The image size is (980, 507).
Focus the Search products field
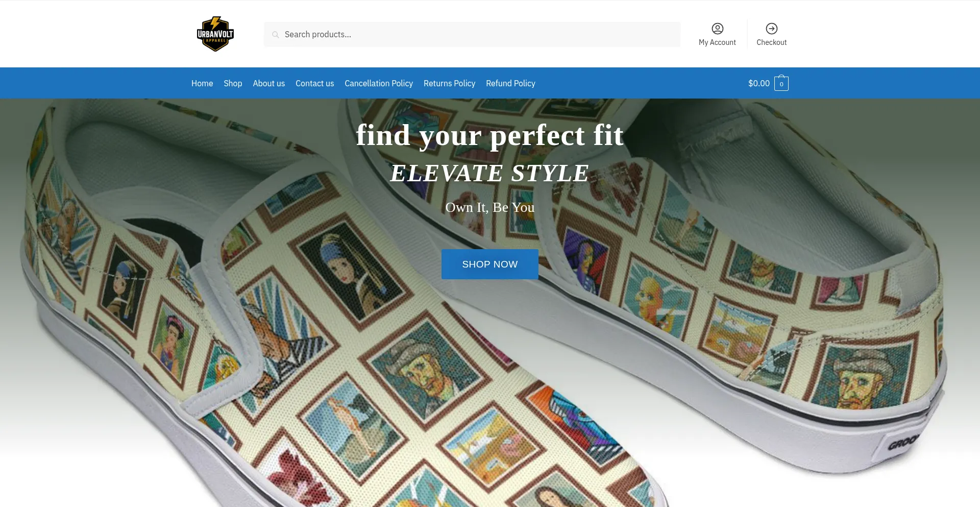(x=472, y=34)
